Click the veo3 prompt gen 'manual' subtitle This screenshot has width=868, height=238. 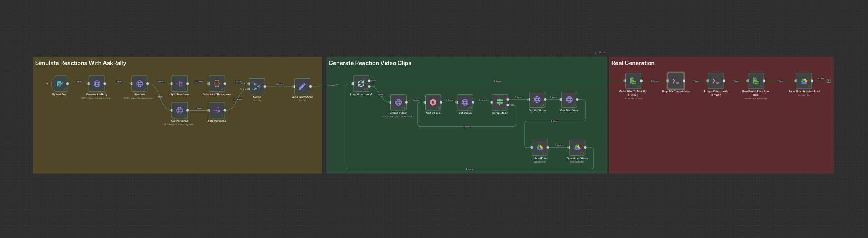302,100
